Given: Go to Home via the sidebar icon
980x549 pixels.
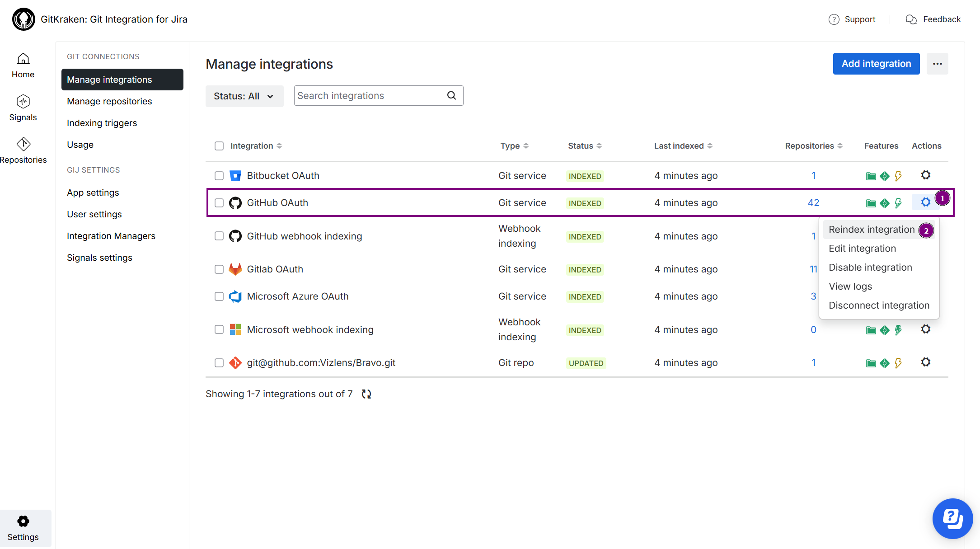Looking at the screenshot, I should (23, 65).
